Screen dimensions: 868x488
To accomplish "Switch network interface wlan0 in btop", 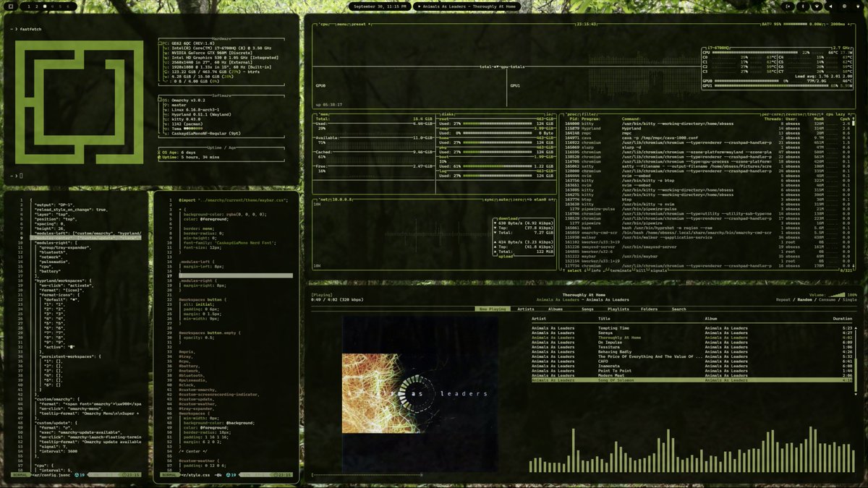I will (x=541, y=199).
